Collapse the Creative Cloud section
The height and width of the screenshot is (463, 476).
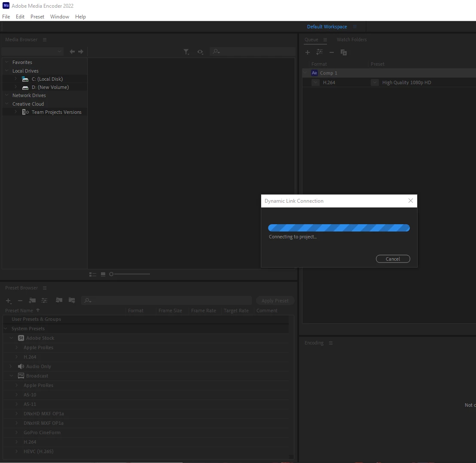tap(7, 104)
